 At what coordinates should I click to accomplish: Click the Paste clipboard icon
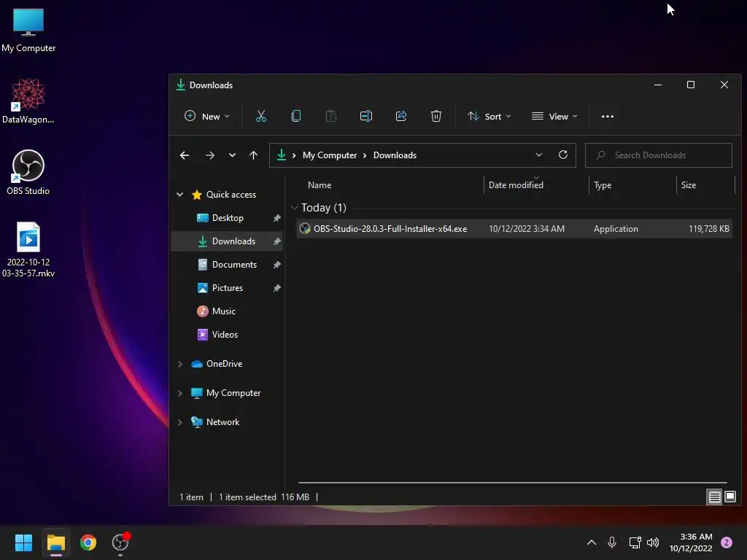click(330, 116)
